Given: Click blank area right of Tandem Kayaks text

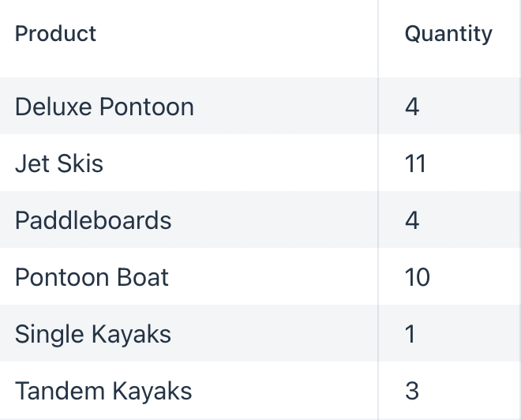Looking at the screenshot, I should point(284,391).
